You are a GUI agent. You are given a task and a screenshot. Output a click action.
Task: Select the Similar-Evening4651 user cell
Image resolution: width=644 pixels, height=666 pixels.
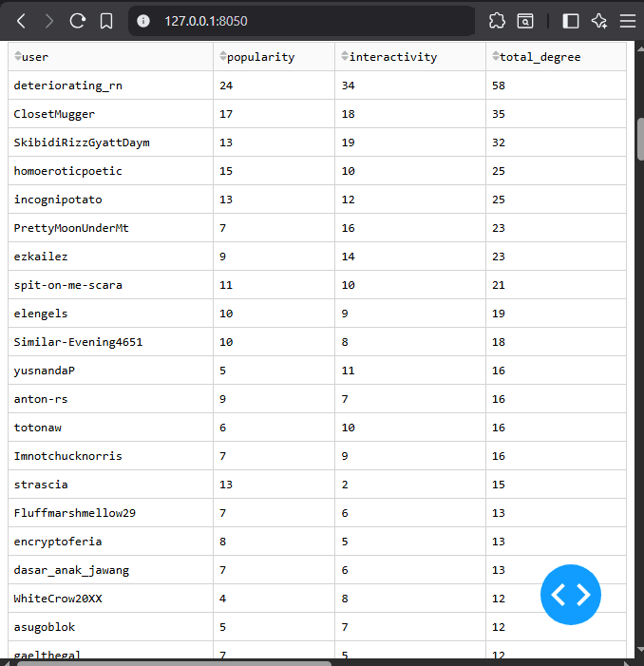click(110, 342)
